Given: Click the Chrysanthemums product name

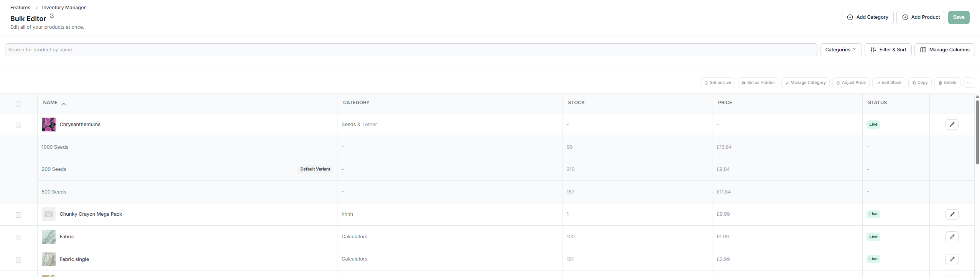Looking at the screenshot, I should point(80,125).
